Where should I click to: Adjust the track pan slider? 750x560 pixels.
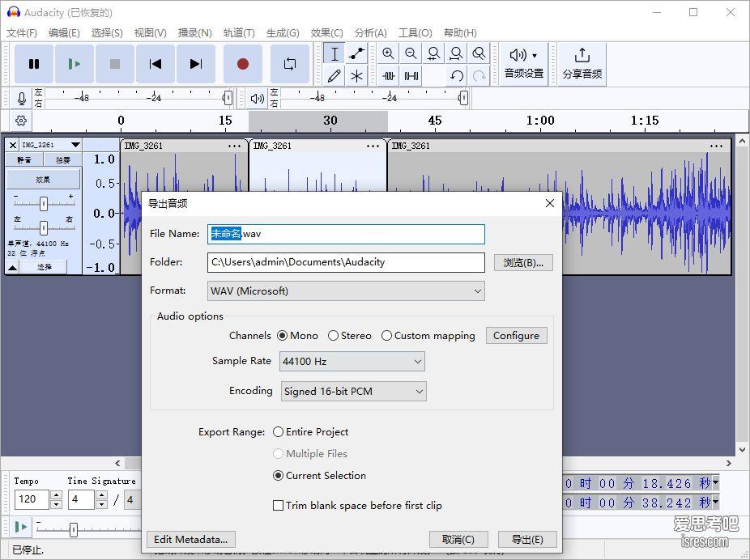tap(44, 227)
